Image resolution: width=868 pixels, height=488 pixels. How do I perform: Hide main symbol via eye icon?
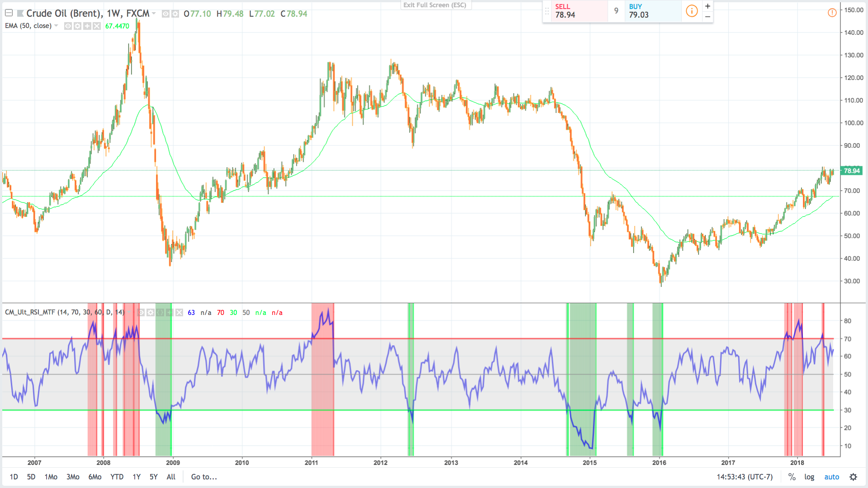pyautogui.click(x=165, y=14)
